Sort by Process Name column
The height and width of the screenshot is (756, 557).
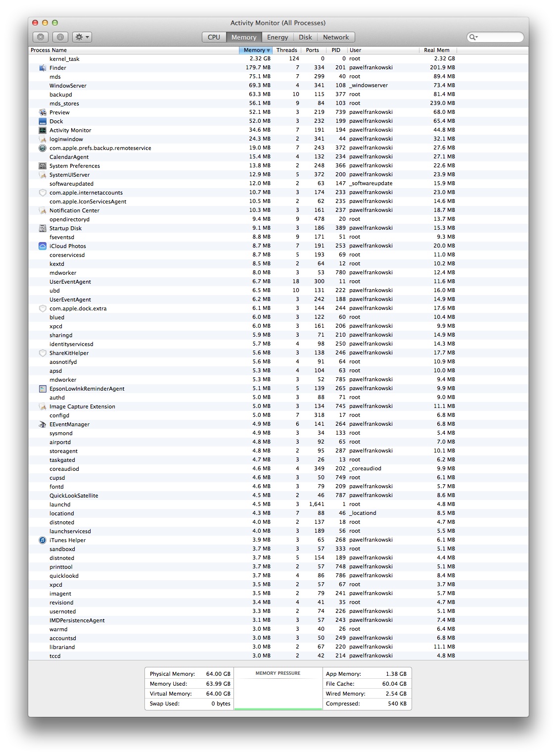click(x=134, y=50)
